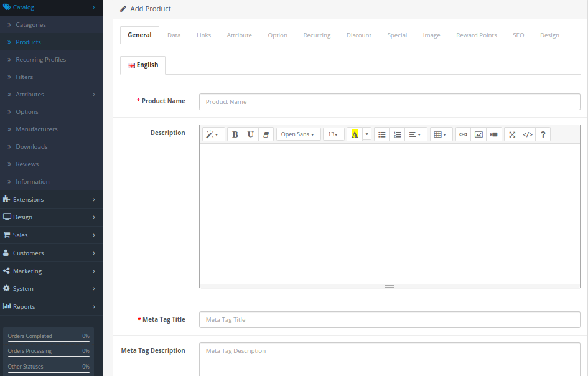This screenshot has height=376, width=588.
Task: Open the Insert Picture tool
Action: [478, 134]
